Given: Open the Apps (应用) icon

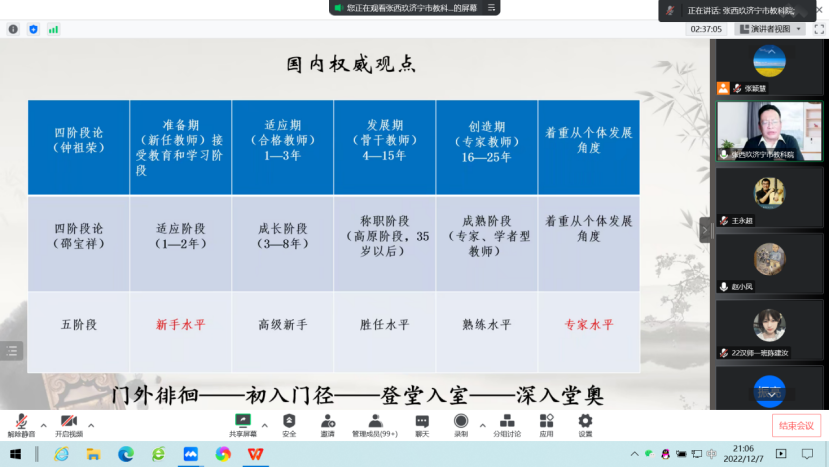Looking at the screenshot, I should [546, 422].
